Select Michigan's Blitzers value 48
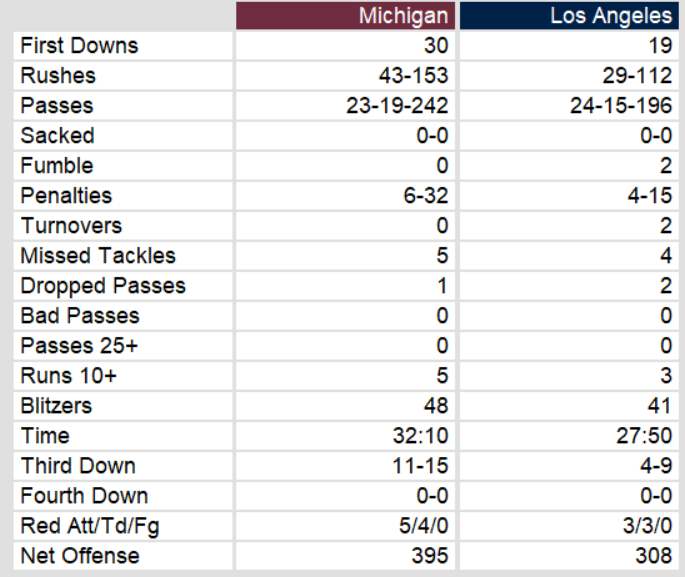 coord(435,406)
